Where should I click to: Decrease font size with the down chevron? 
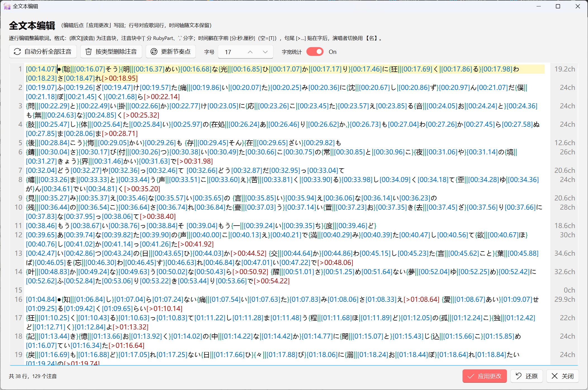pyautogui.click(x=265, y=52)
